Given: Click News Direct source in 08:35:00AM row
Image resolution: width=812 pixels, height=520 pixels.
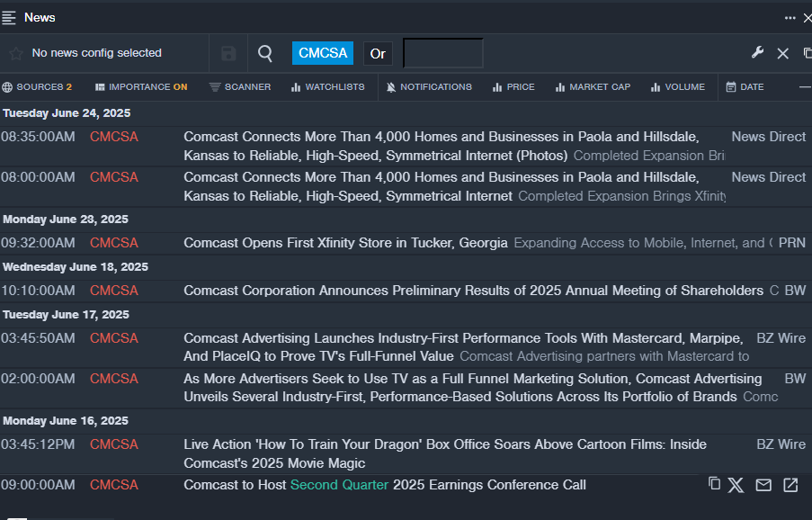Looking at the screenshot, I should (x=769, y=137).
